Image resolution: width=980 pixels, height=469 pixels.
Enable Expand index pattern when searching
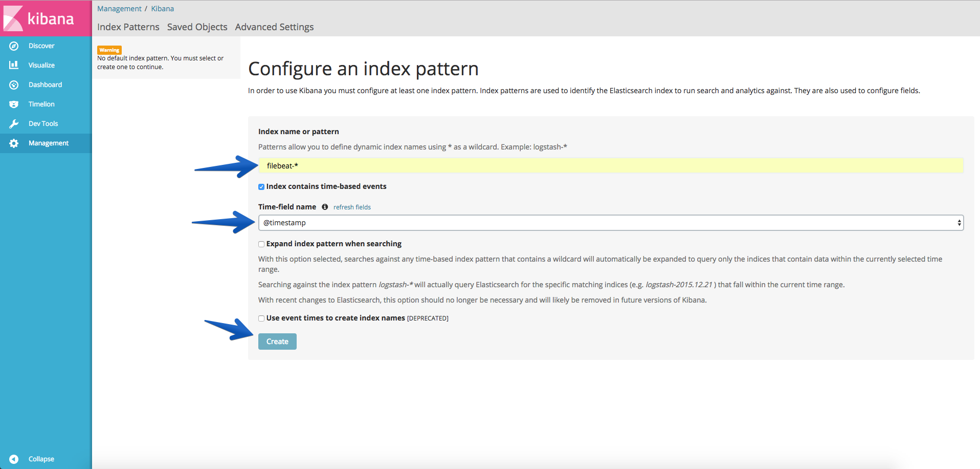261,244
